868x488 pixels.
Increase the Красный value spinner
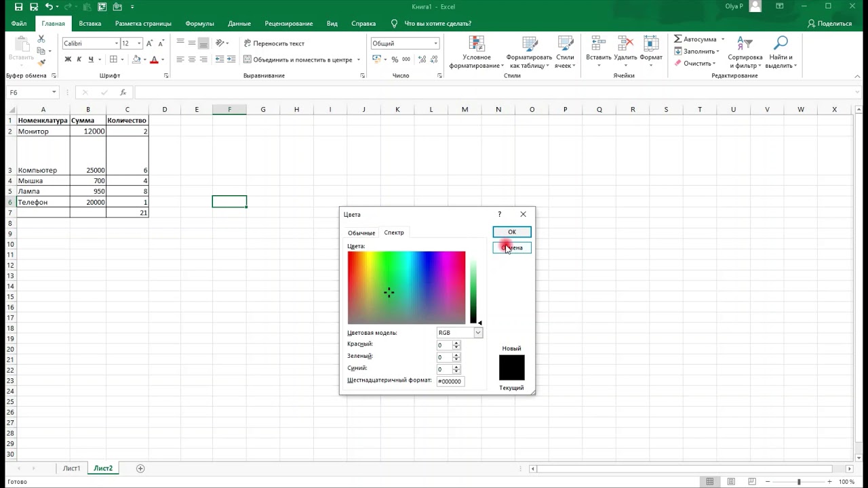tap(456, 343)
